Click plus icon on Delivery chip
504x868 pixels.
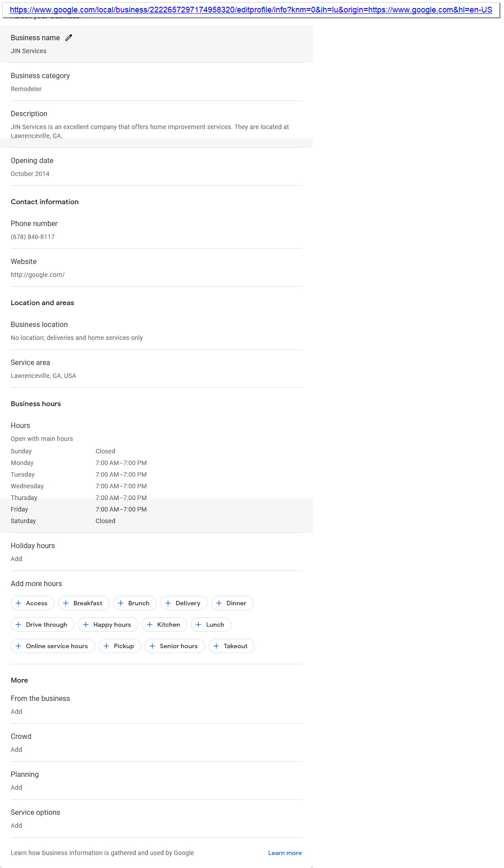tap(168, 603)
